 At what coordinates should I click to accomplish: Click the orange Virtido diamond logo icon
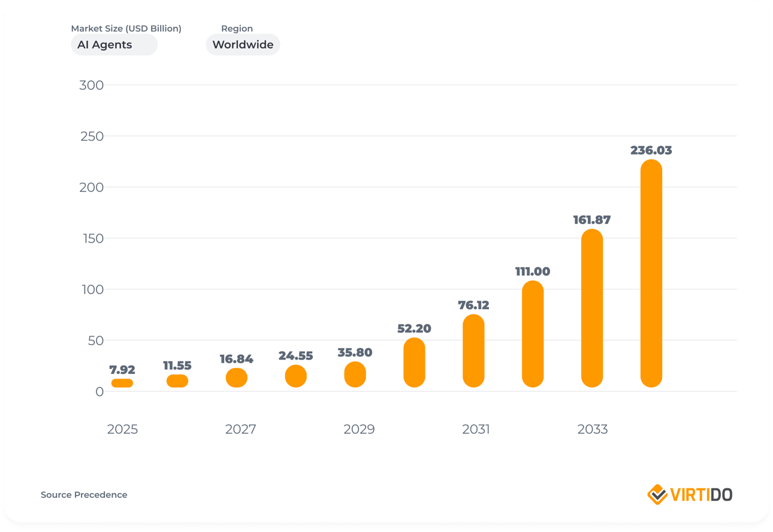tap(656, 494)
